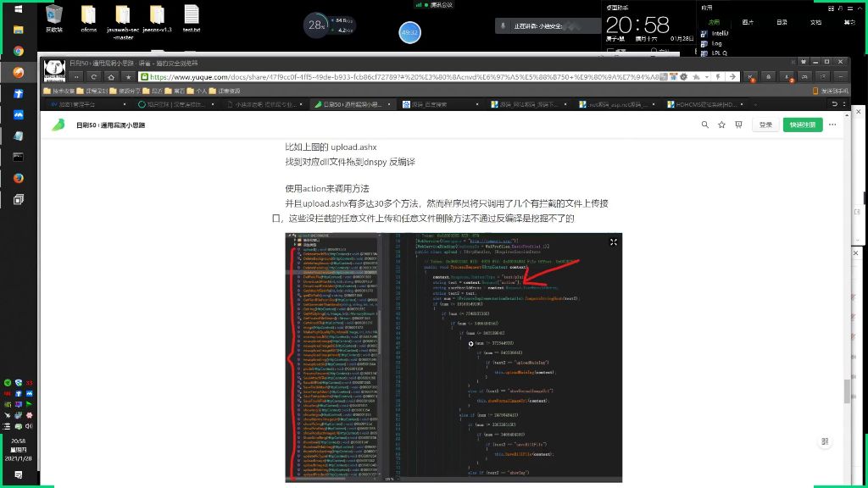Click the browser refresh button
Screen dimensions: 868x488
coord(93,77)
